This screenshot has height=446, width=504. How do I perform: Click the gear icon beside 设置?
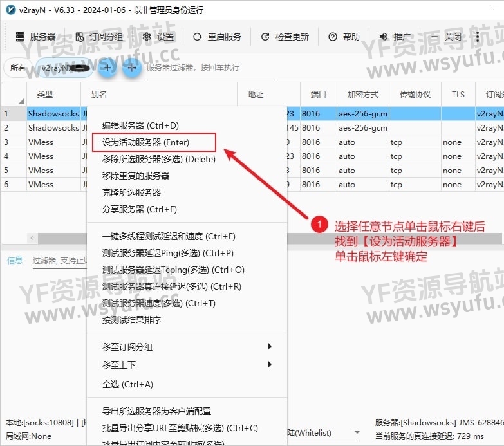pyautogui.click(x=147, y=37)
